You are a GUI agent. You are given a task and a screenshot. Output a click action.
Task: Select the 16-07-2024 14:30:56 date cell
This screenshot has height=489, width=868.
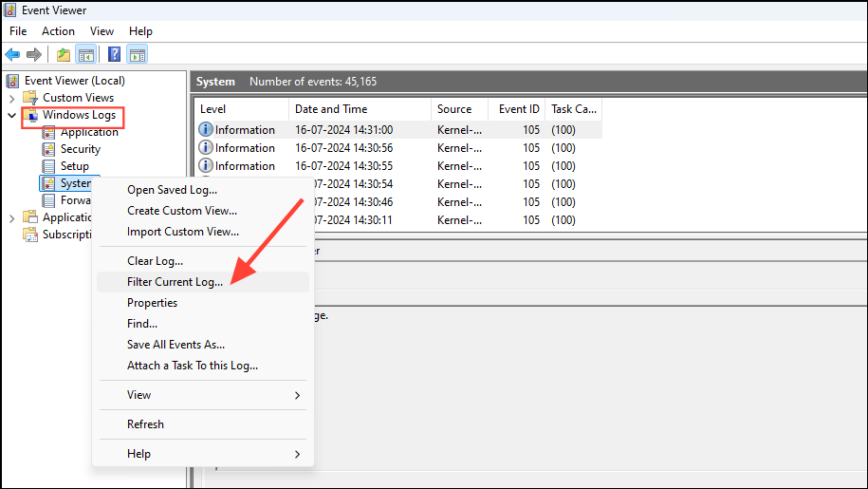(x=343, y=148)
